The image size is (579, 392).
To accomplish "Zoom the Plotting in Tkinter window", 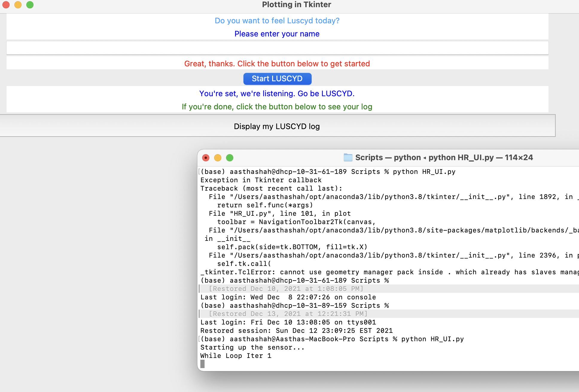I will coord(30,5).
